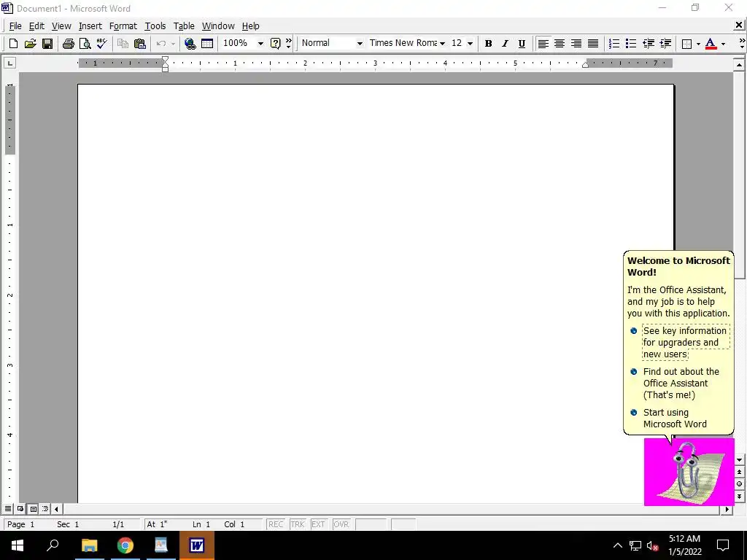The image size is (747, 560).
Task: Toggle TRK track changes in status bar
Action: 298,524
